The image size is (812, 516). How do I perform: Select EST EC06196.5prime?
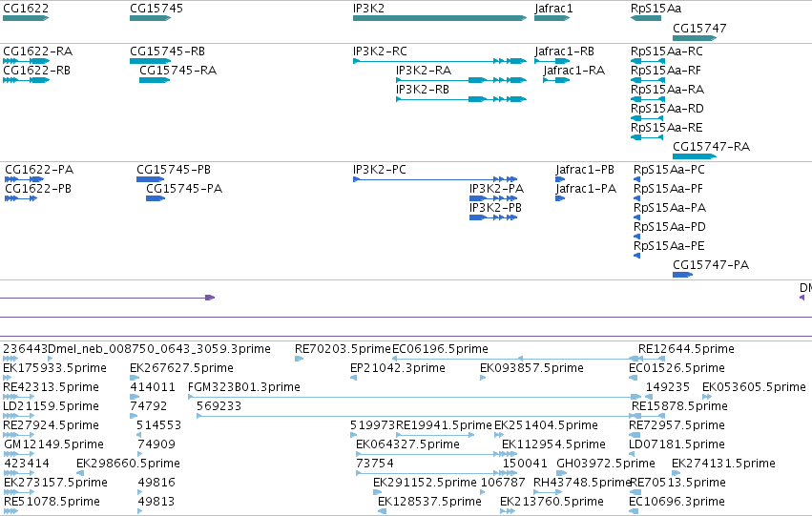click(x=440, y=349)
